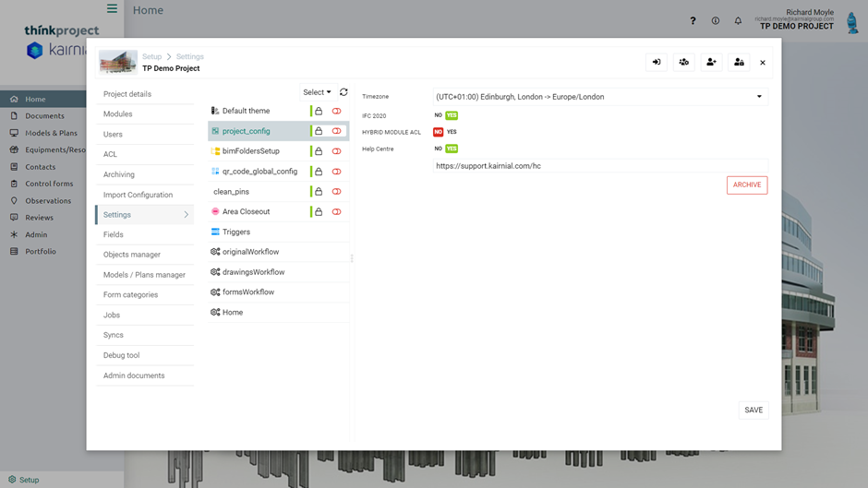
Task: Set IFC 2020 toggle to NO
Action: pos(438,115)
